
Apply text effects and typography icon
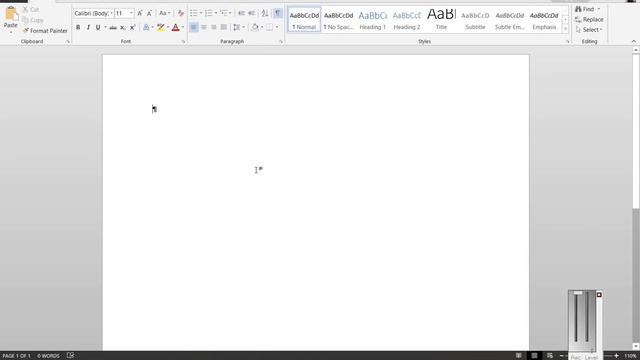coord(146,27)
